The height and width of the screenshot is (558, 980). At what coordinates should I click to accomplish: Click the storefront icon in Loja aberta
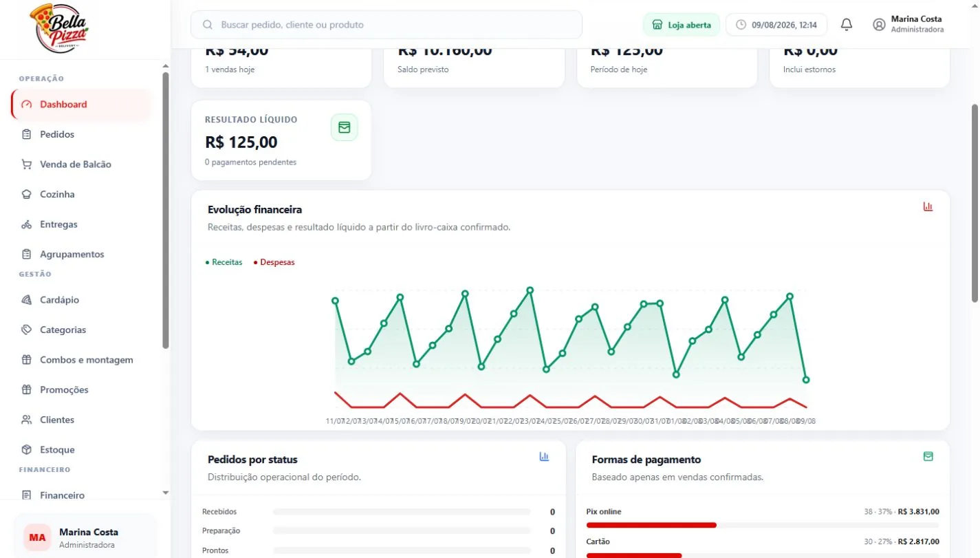point(657,25)
